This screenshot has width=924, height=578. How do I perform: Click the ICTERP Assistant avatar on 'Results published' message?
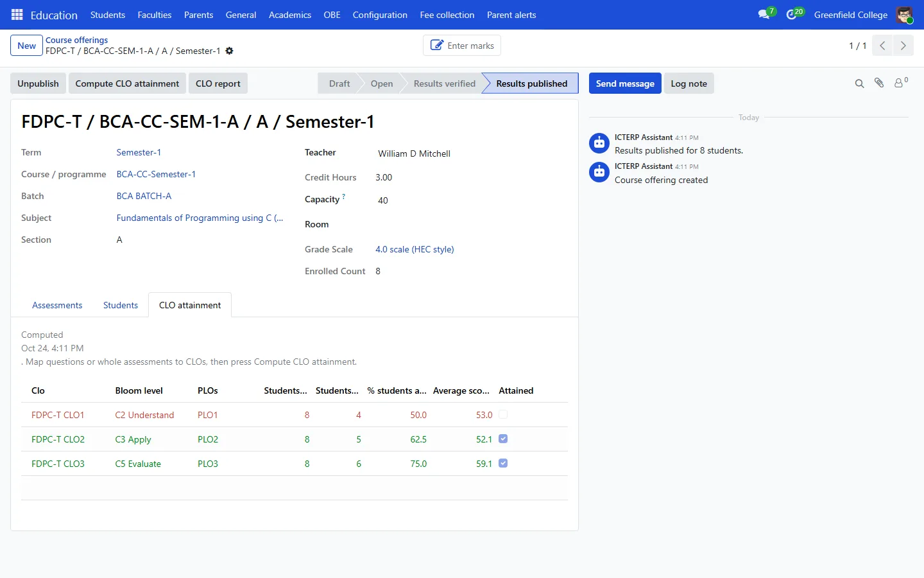(x=599, y=143)
